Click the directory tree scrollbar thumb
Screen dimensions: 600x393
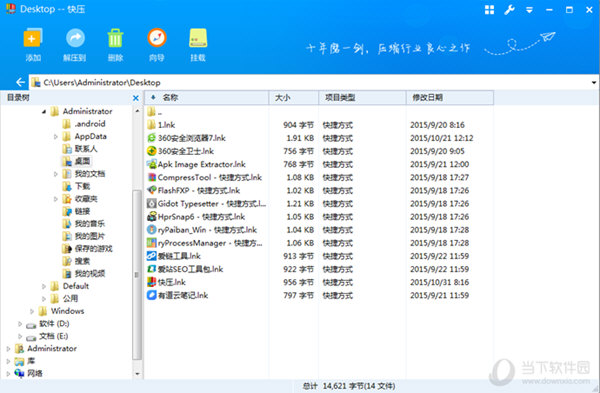pos(137,274)
